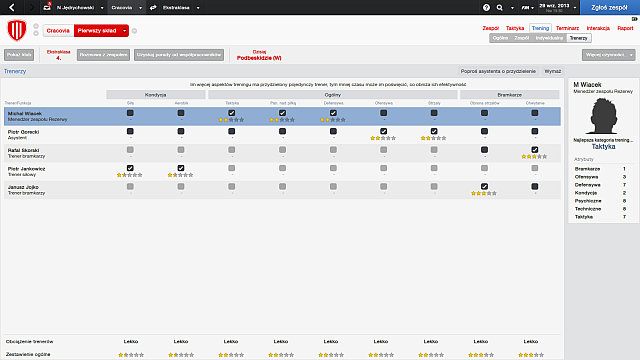Switch to Indywidualne training subtab

[x=549, y=38]
